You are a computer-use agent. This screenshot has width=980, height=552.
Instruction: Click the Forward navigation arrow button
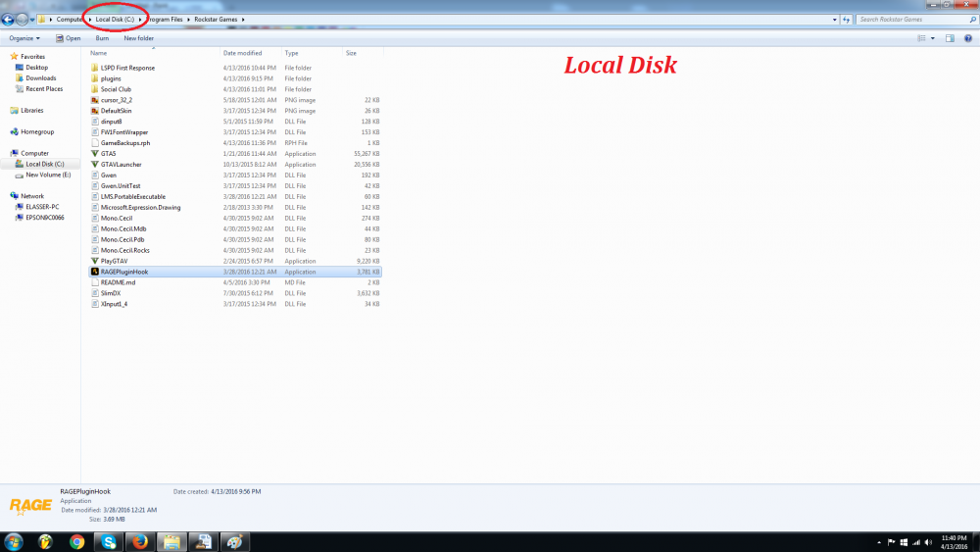pyautogui.click(x=22, y=20)
